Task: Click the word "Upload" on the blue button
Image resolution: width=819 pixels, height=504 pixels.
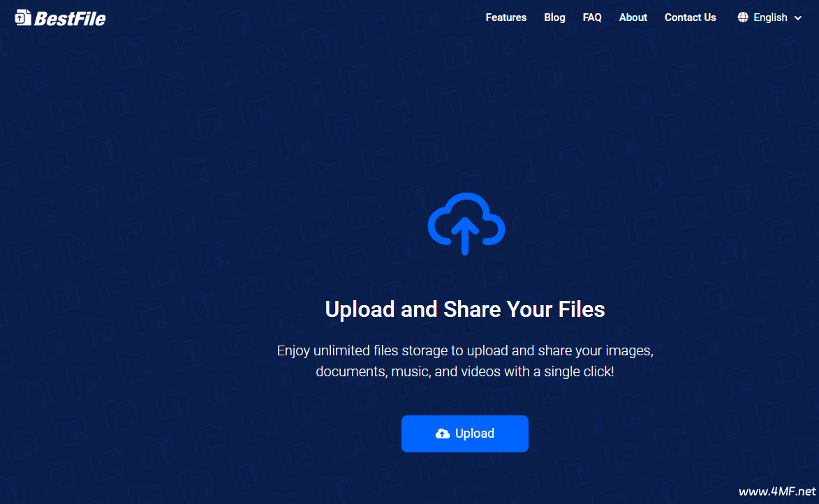Action: tap(475, 433)
